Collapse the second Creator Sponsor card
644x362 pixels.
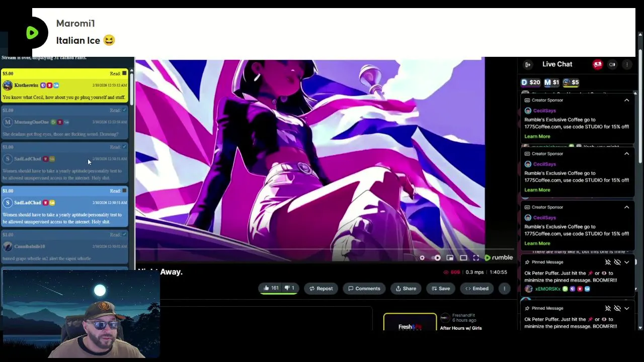tap(626, 153)
